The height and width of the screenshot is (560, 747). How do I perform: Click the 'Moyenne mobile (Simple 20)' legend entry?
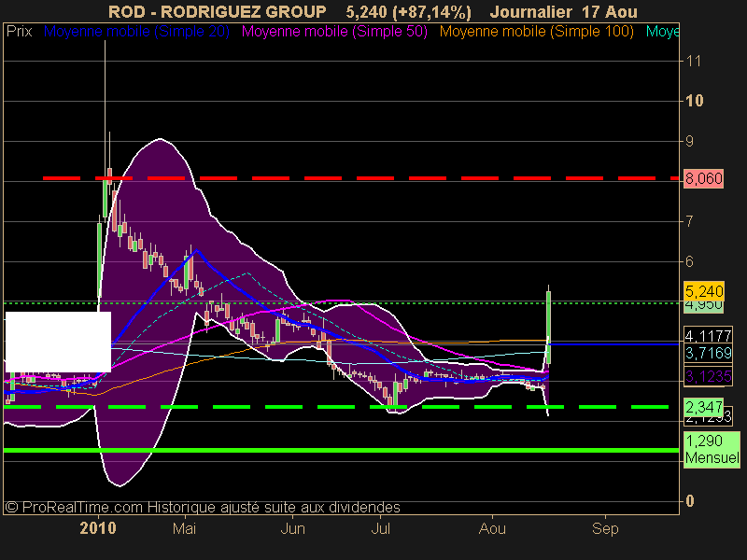[136, 32]
